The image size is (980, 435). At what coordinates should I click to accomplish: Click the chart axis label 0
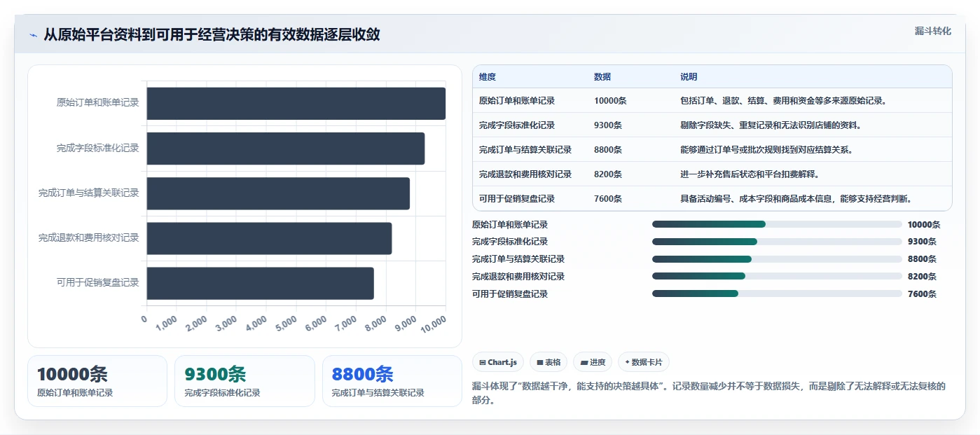(144, 319)
